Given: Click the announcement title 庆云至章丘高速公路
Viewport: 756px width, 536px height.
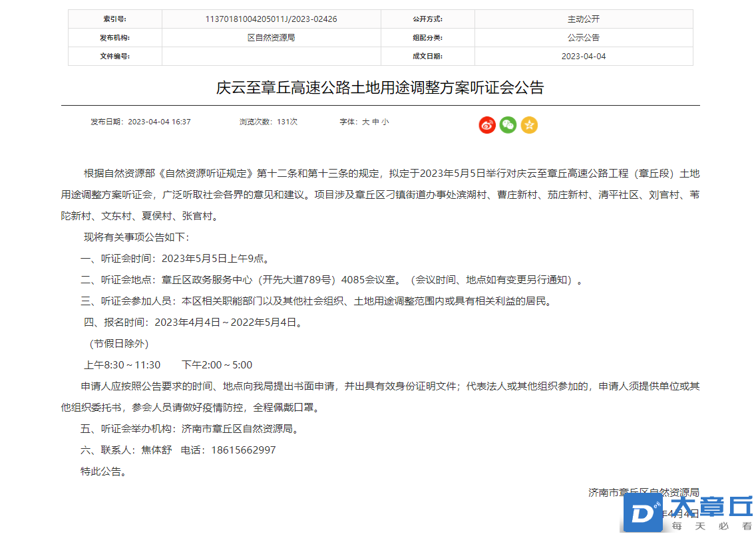Looking at the screenshot, I should [380, 88].
